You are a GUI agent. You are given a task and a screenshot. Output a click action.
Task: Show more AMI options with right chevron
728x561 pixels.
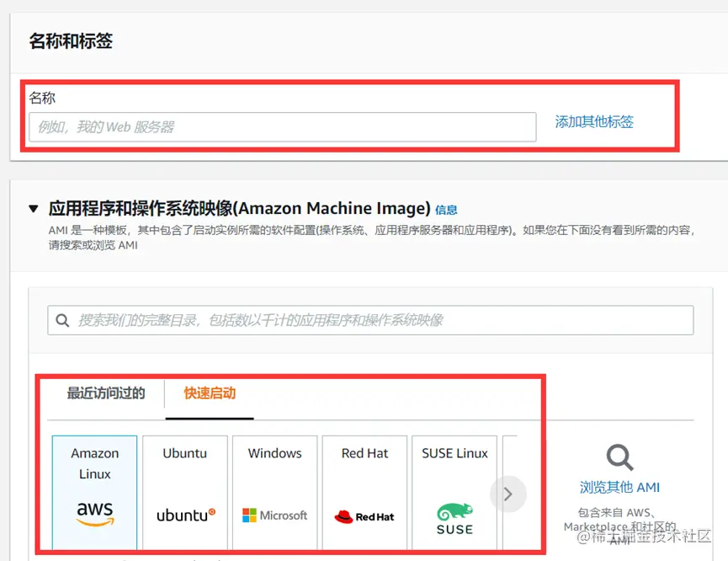pos(508,494)
